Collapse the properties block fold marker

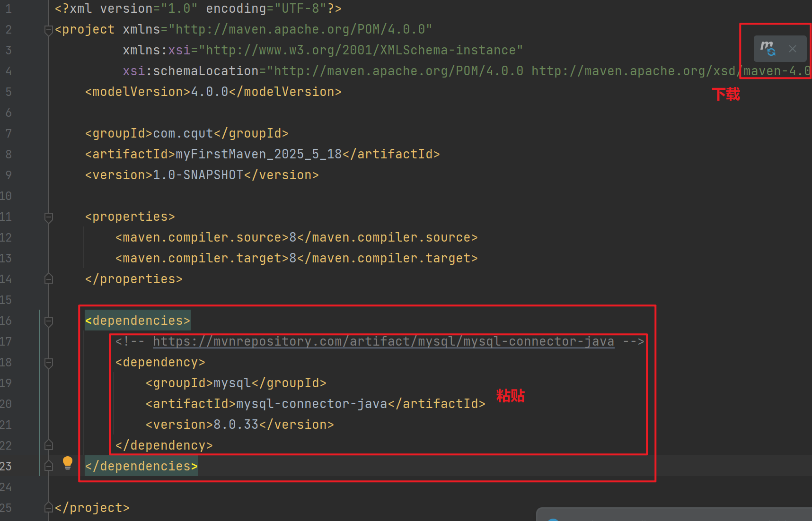(48, 217)
